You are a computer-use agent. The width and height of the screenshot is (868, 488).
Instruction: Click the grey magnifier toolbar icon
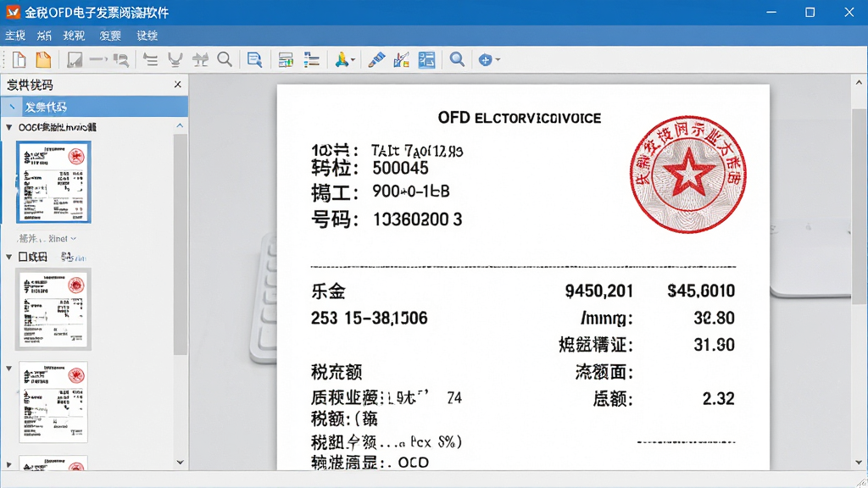coord(224,59)
